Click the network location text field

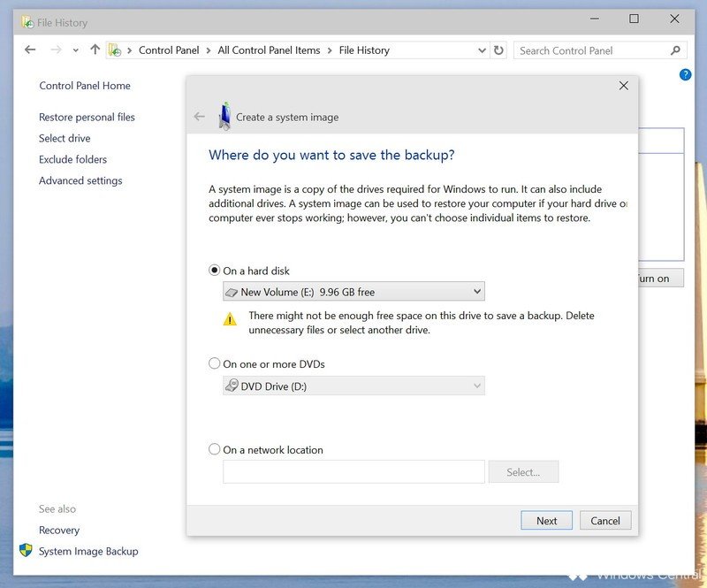coord(354,471)
